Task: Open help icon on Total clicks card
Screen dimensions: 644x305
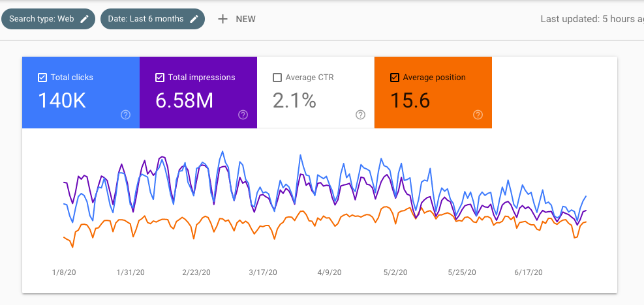Action: pyautogui.click(x=126, y=115)
